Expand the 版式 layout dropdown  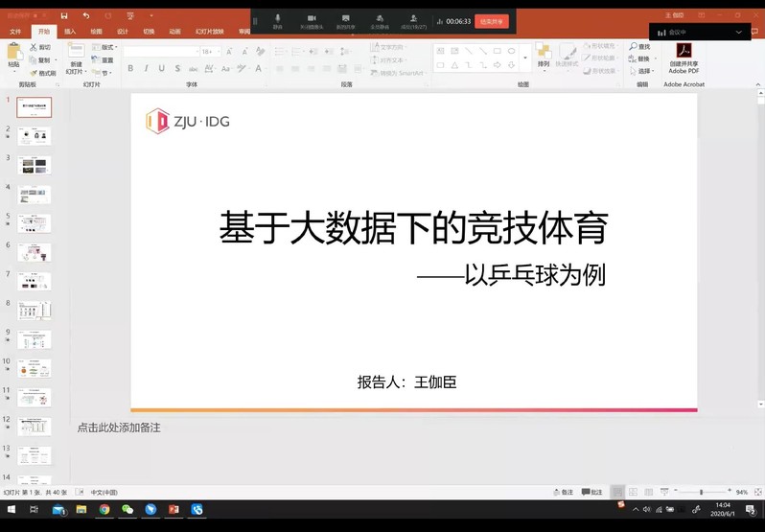click(x=107, y=47)
